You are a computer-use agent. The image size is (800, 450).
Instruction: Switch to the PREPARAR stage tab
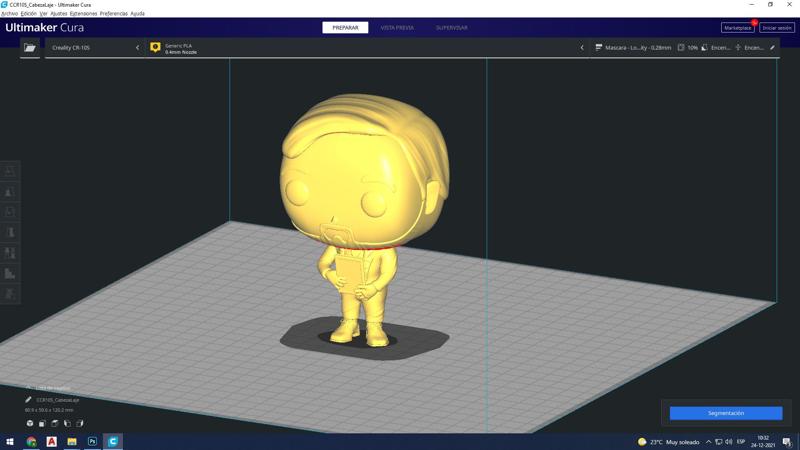pyautogui.click(x=345, y=28)
